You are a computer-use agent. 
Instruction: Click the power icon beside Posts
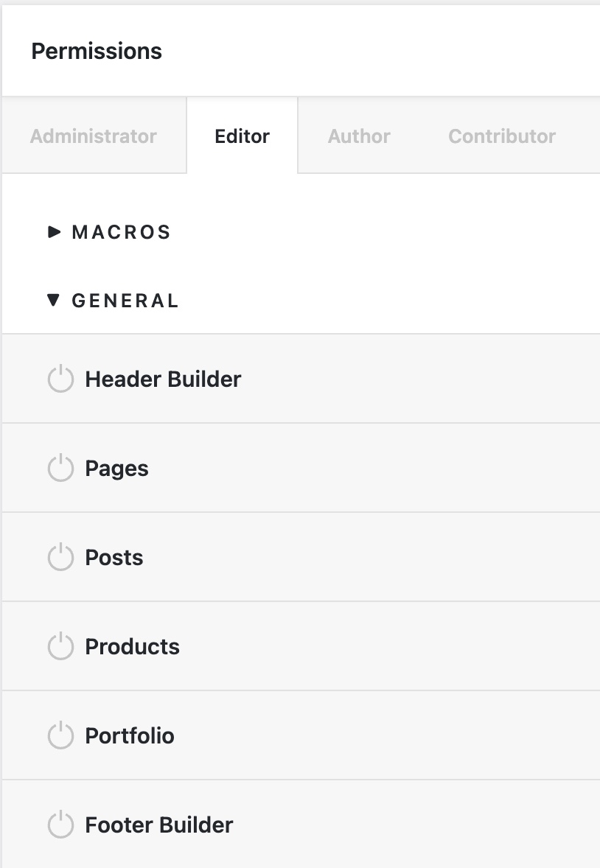pos(60,557)
